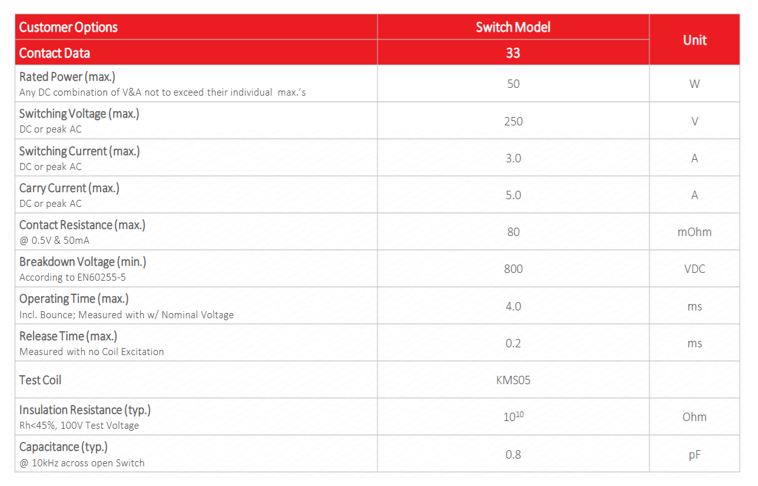Image resolution: width=758 pixels, height=486 pixels.
Task: Click the Unit column header
Action: click(x=694, y=40)
